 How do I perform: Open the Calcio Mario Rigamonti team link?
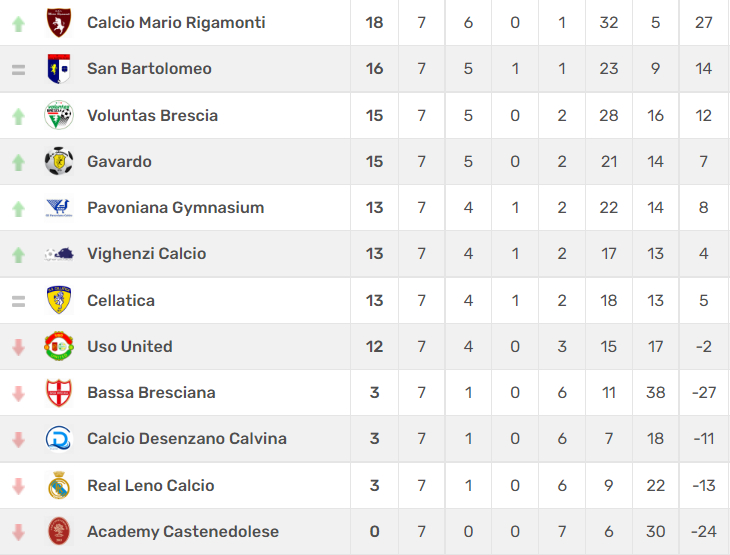(176, 22)
